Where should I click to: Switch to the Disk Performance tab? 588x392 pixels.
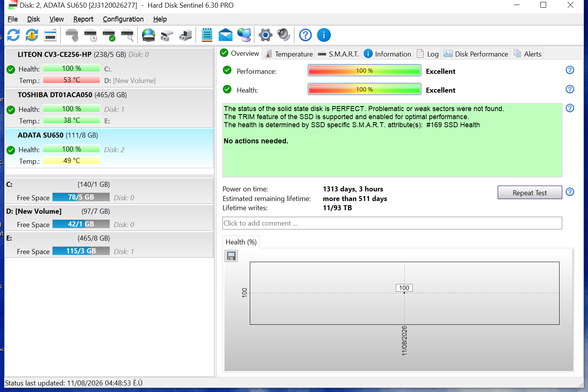tap(476, 54)
